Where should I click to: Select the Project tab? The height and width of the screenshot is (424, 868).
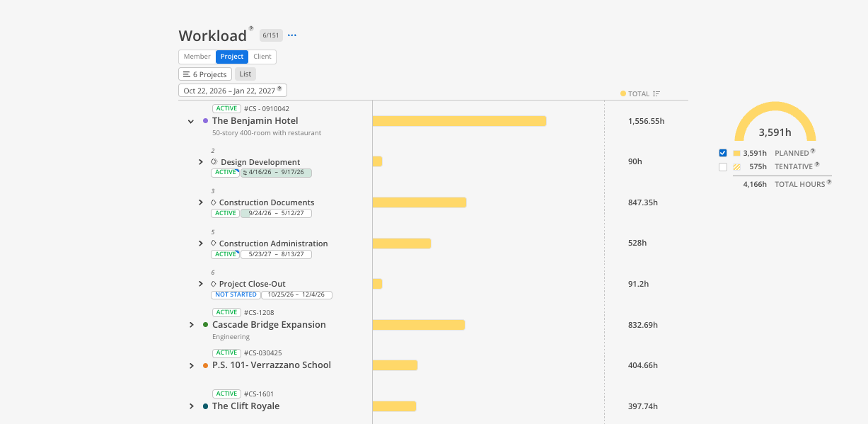coord(232,57)
